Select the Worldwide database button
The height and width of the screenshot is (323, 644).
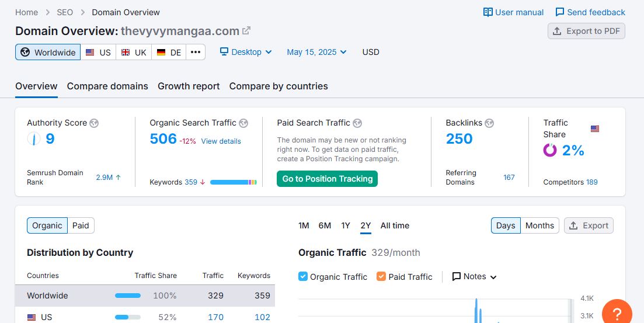(x=48, y=52)
